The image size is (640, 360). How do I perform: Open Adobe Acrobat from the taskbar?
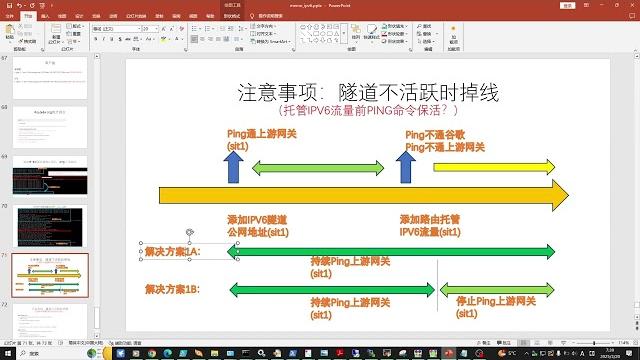tap(340, 353)
